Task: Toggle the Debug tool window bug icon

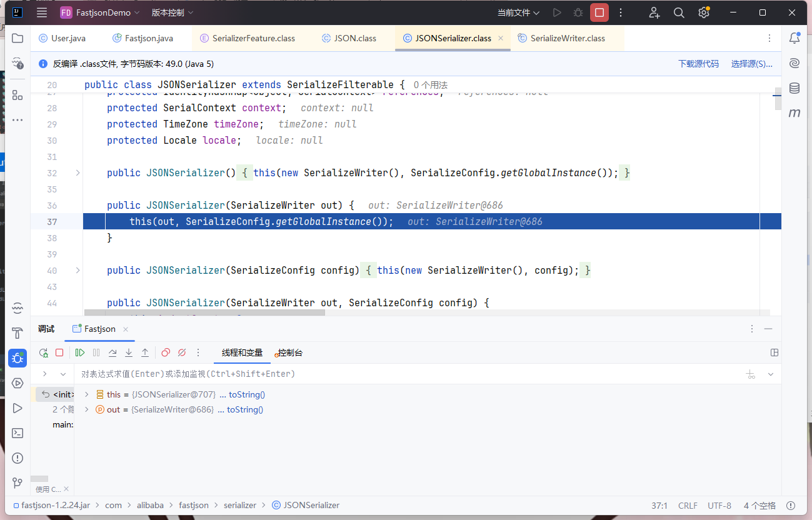Action: 18,358
